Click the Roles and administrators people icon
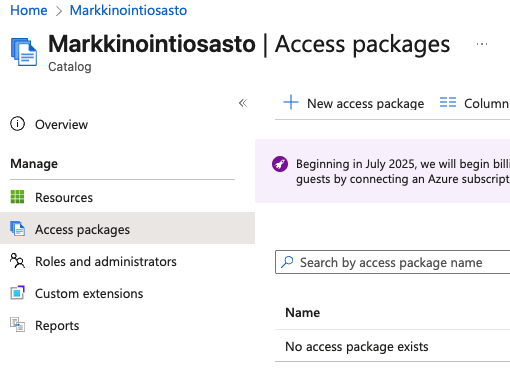Screen dimensions: 510x374 click(17, 261)
